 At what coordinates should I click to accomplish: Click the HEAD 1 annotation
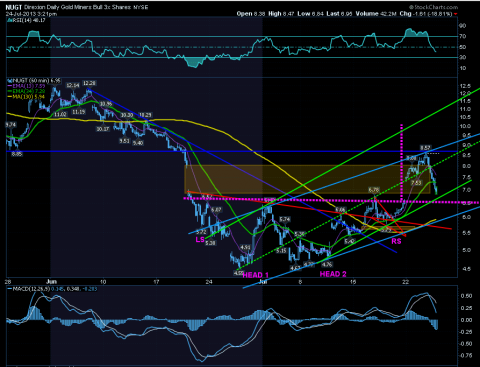(x=255, y=275)
